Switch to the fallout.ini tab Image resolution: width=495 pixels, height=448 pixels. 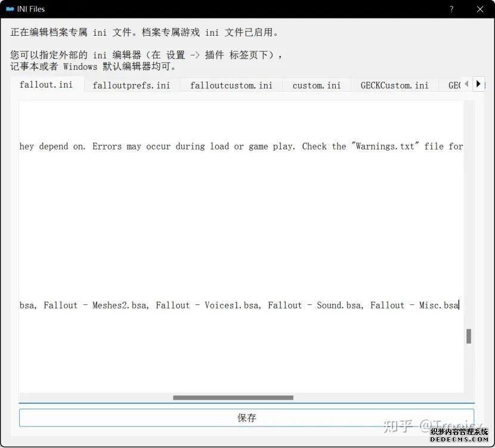(x=46, y=85)
